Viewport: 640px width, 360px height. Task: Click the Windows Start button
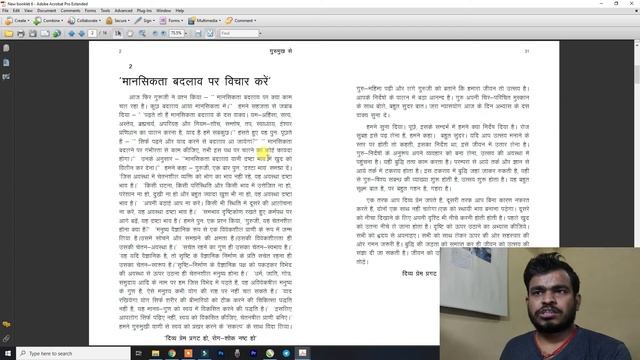click(8, 353)
